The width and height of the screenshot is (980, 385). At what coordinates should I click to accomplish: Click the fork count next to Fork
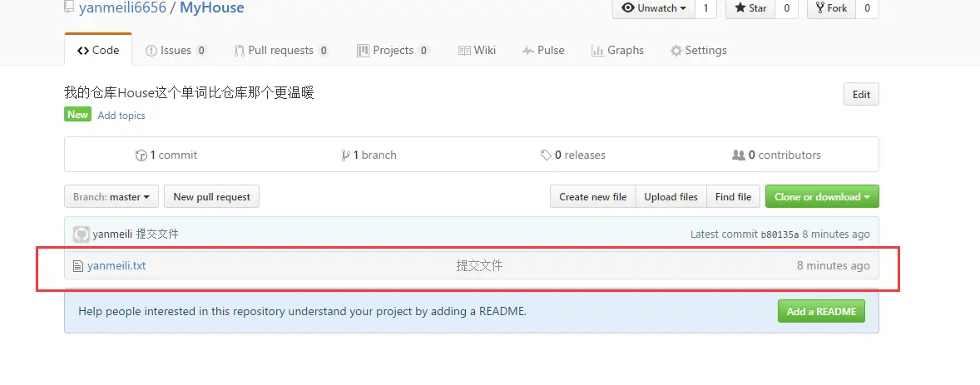(867, 8)
